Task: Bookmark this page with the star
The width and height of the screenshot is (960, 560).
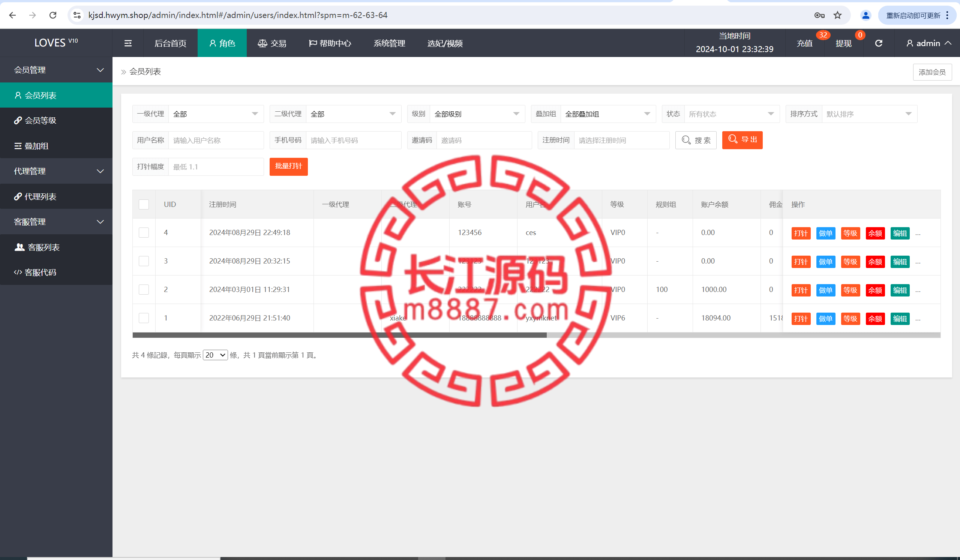Action: 837,15
